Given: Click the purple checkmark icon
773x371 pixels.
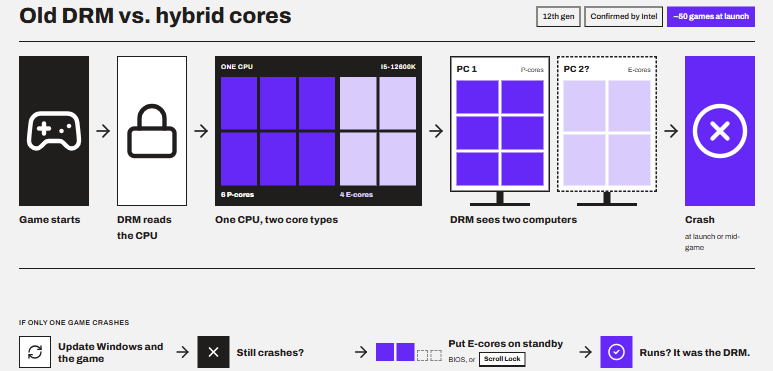Looking at the screenshot, I should coord(616,352).
